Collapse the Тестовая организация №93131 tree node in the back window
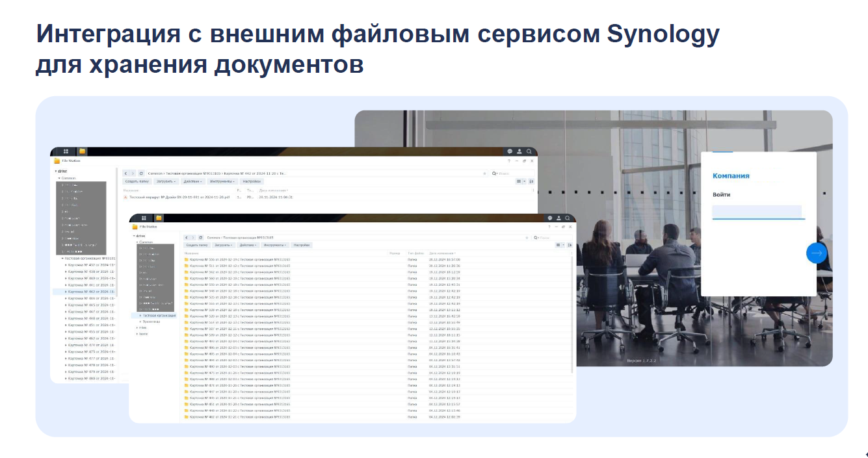The width and height of the screenshot is (868, 458). click(62, 258)
